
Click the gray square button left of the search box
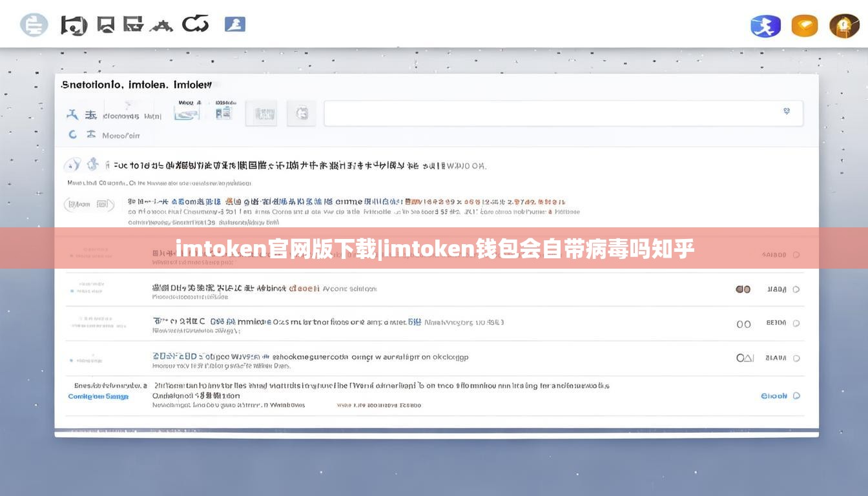tap(301, 114)
